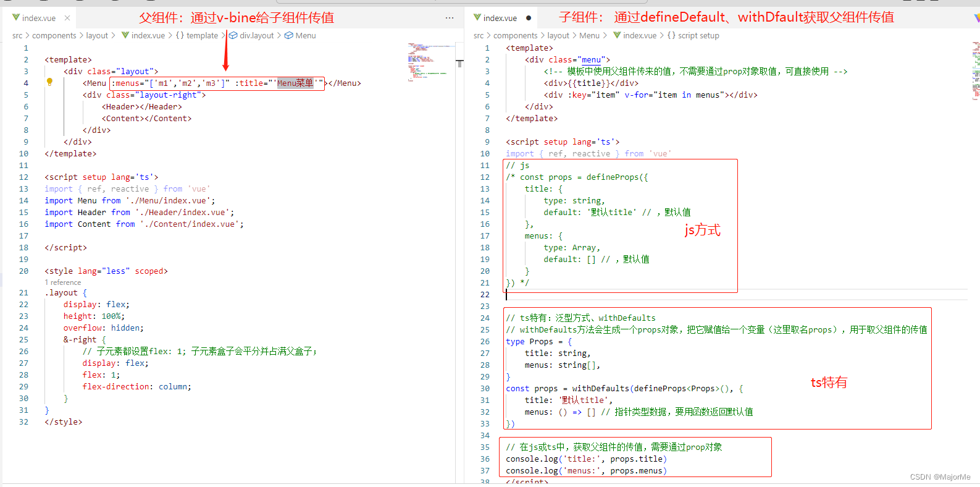Click line number 22 in right editor
Image resolution: width=980 pixels, height=487 pixels.
485,295
